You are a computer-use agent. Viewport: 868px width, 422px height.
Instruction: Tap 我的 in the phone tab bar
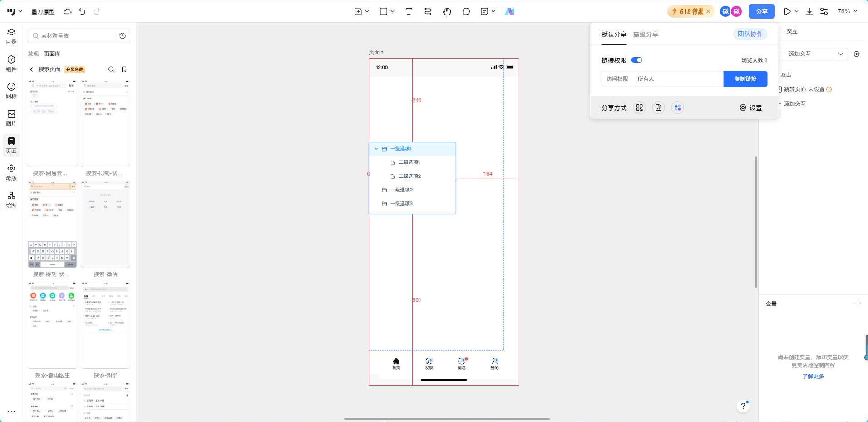494,364
